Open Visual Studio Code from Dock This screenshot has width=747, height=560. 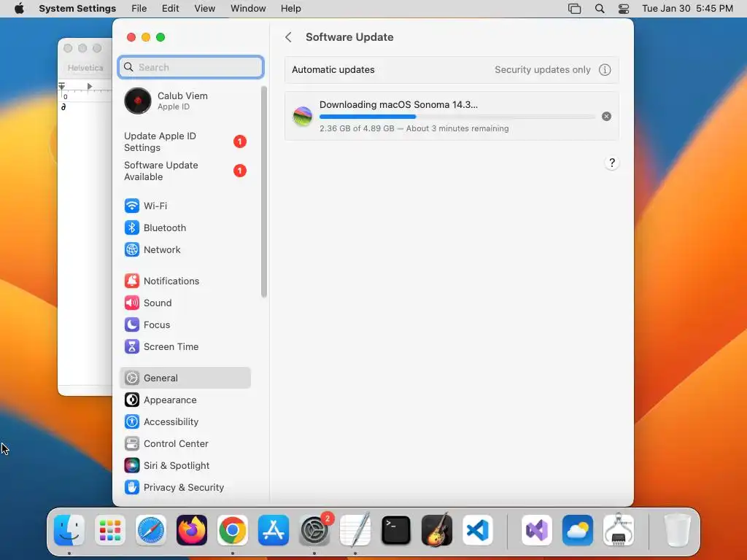[478, 530]
